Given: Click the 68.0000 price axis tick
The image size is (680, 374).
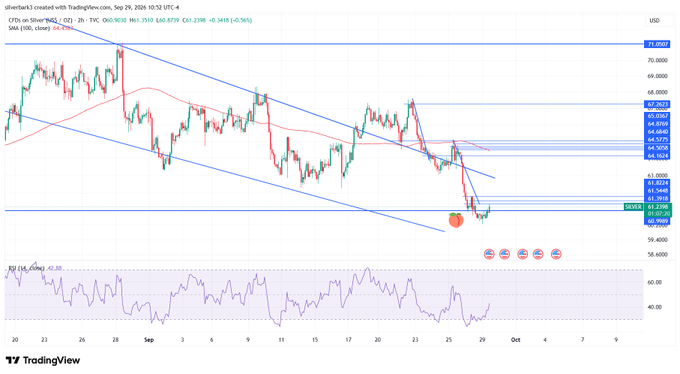Looking at the screenshot, I should point(657,92).
